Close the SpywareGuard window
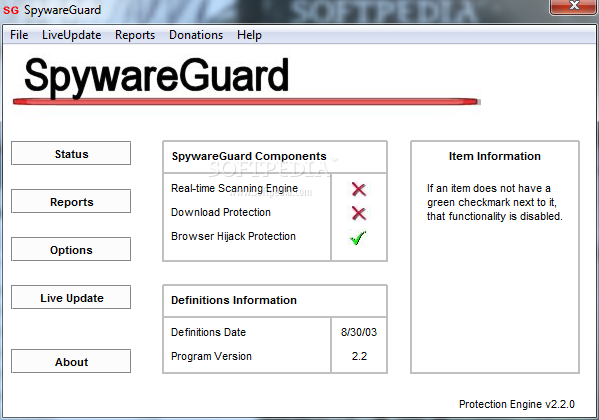This screenshot has width=599, height=420. [574, 6]
